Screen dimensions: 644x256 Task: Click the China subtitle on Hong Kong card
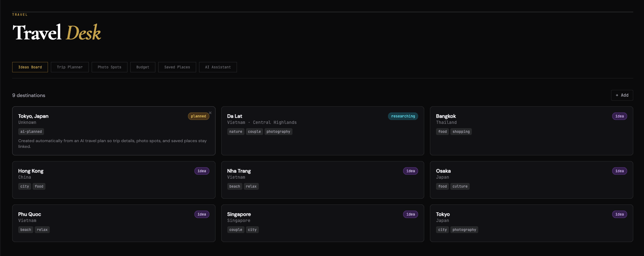click(25, 177)
